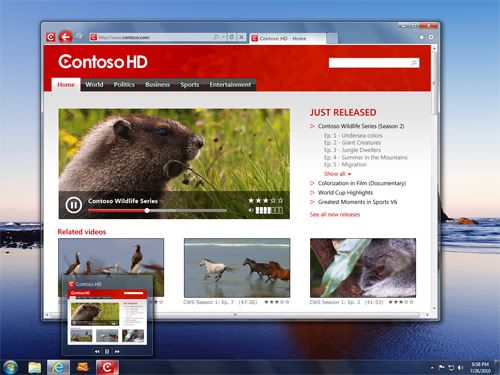Open Ep. 5 - Migration
The height and width of the screenshot is (375, 500).
345,164
